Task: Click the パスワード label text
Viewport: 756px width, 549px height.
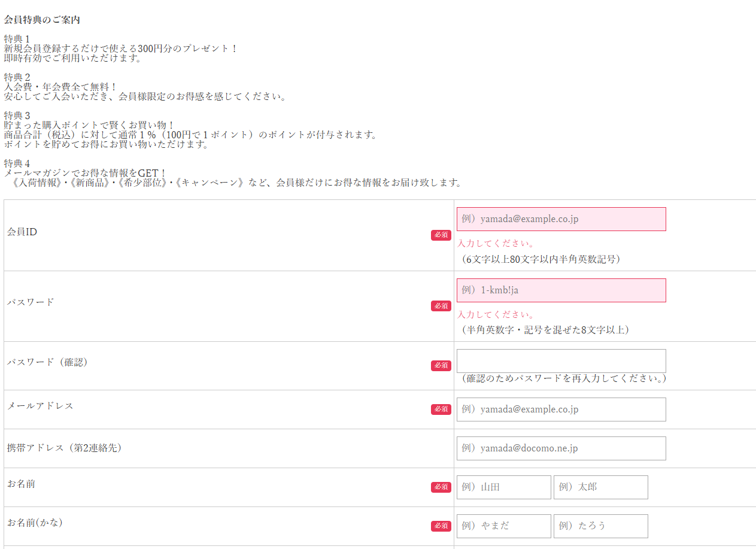Action: pyautogui.click(x=31, y=302)
